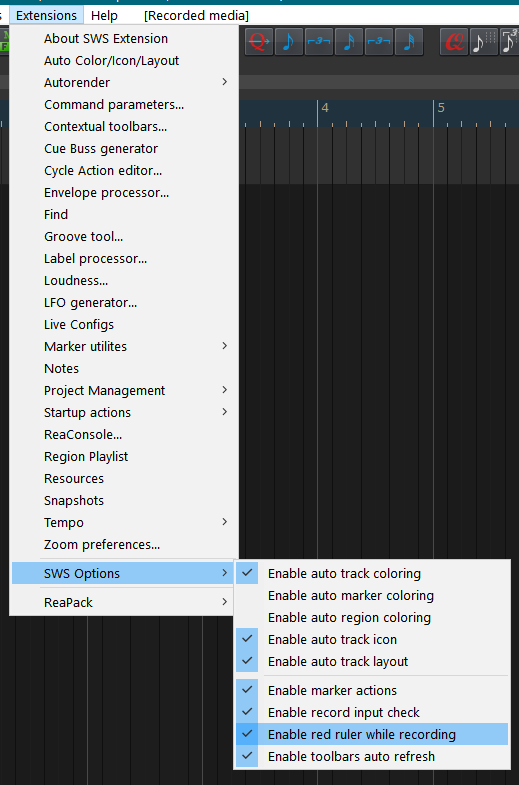Image resolution: width=519 pixels, height=785 pixels.
Task: Expand the Autorender submenu
Action: tap(124, 82)
